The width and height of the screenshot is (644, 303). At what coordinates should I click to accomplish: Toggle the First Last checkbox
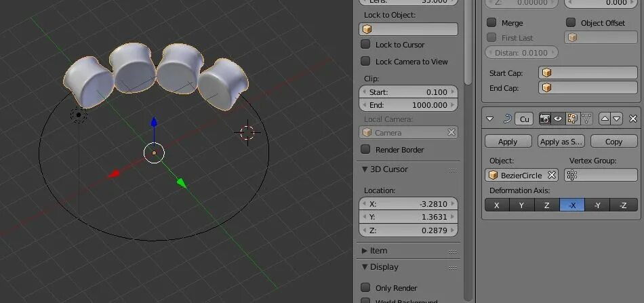point(491,37)
